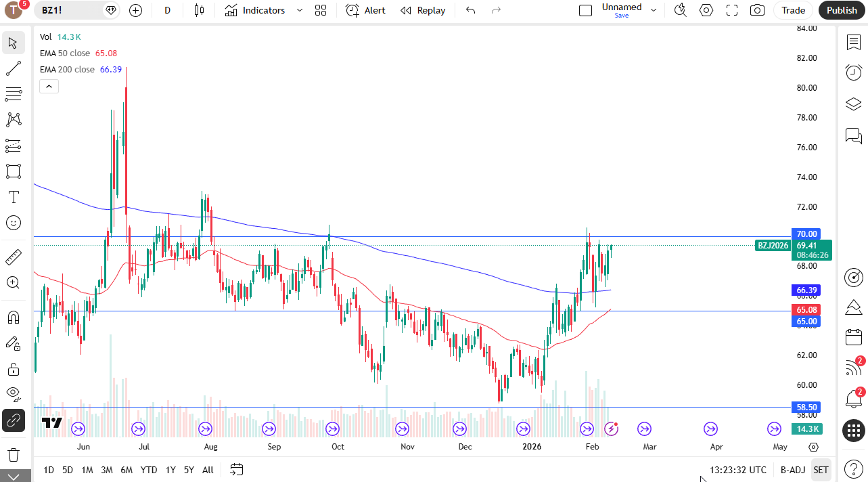Screen dimensions: 868x482
Task: Change the D timeframe interval
Action: click(167, 10)
